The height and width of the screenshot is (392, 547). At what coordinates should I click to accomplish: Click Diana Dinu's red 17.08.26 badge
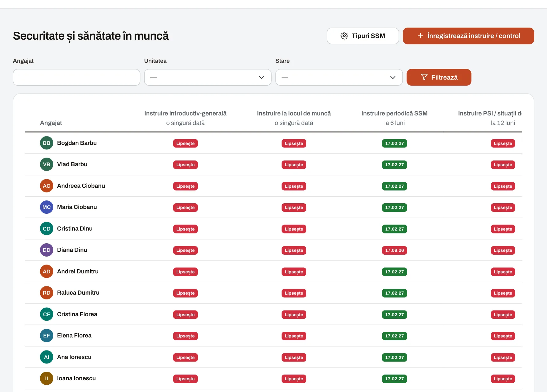[x=394, y=250]
